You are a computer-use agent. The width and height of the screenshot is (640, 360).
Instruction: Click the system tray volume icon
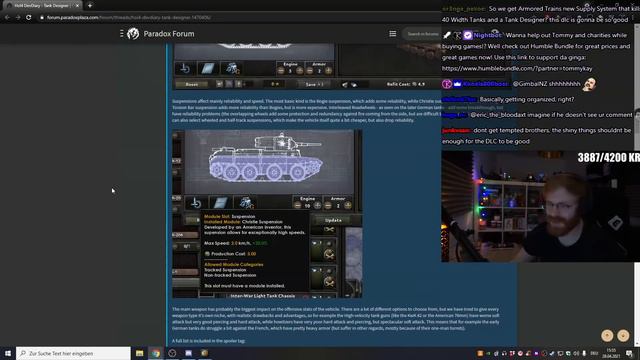point(576,353)
